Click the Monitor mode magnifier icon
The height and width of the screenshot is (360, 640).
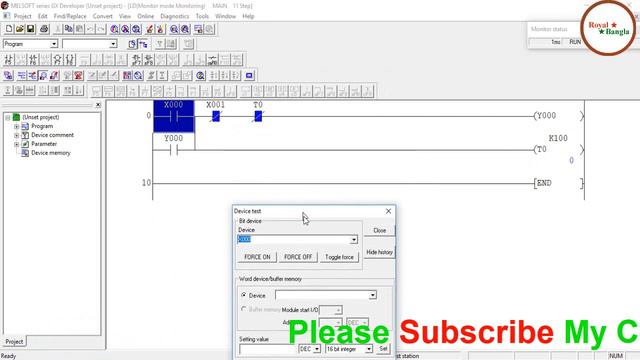[43, 76]
